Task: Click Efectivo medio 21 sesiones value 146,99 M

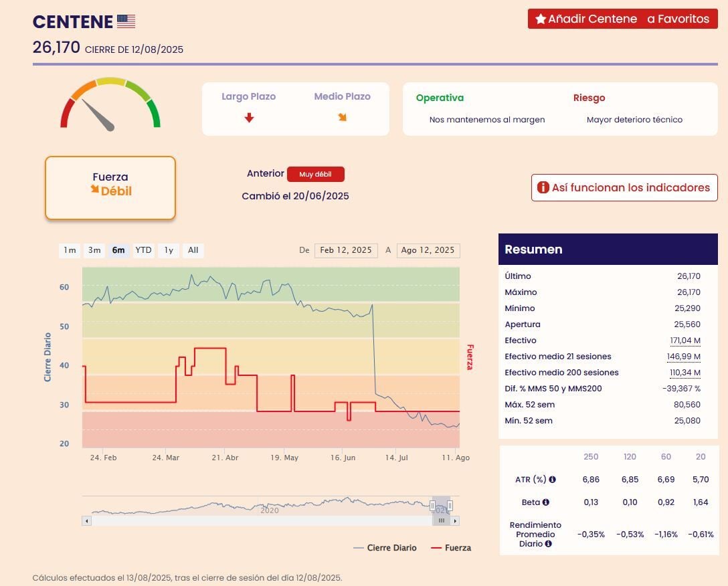Action: 683,357
